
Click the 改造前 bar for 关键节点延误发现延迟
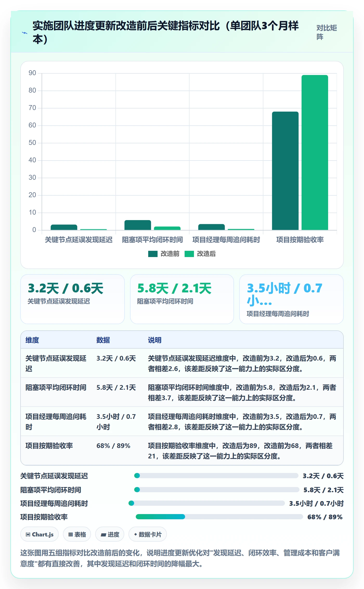point(64,227)
